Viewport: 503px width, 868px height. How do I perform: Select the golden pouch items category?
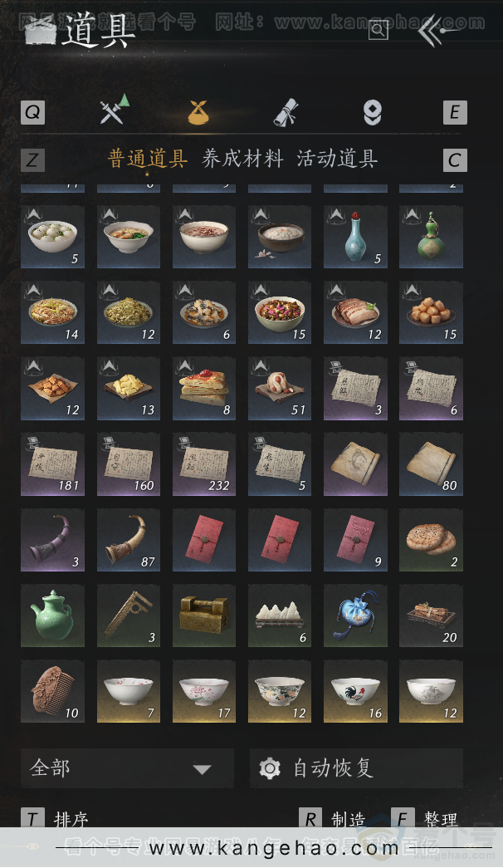[x=198, y=112]
